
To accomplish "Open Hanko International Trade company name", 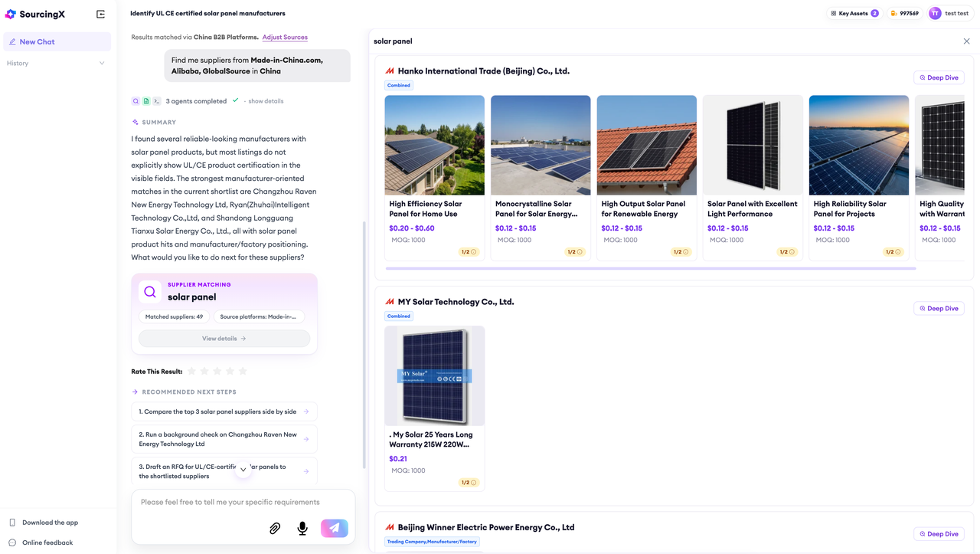I will pyautogui.click(x=484, y=70).
